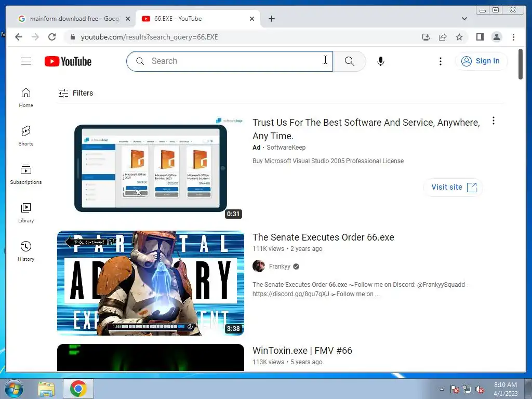Toggle Chrome side panel
The image size is (532, 399).
[x=480, y=37]
